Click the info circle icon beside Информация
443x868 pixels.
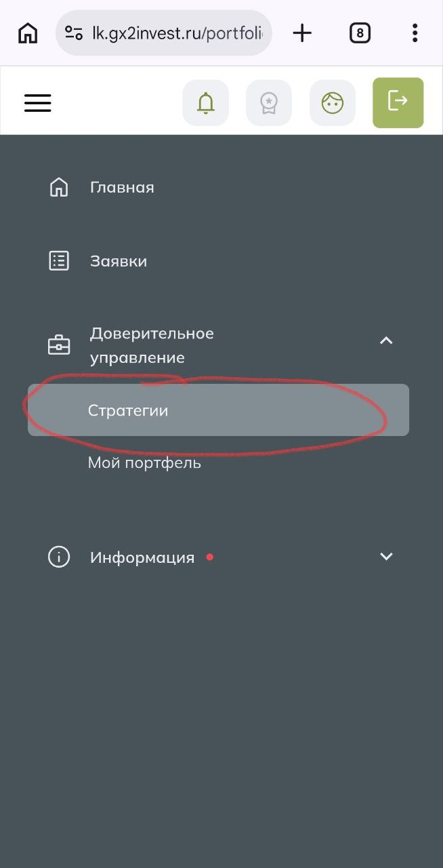click(x=59, y=557)
